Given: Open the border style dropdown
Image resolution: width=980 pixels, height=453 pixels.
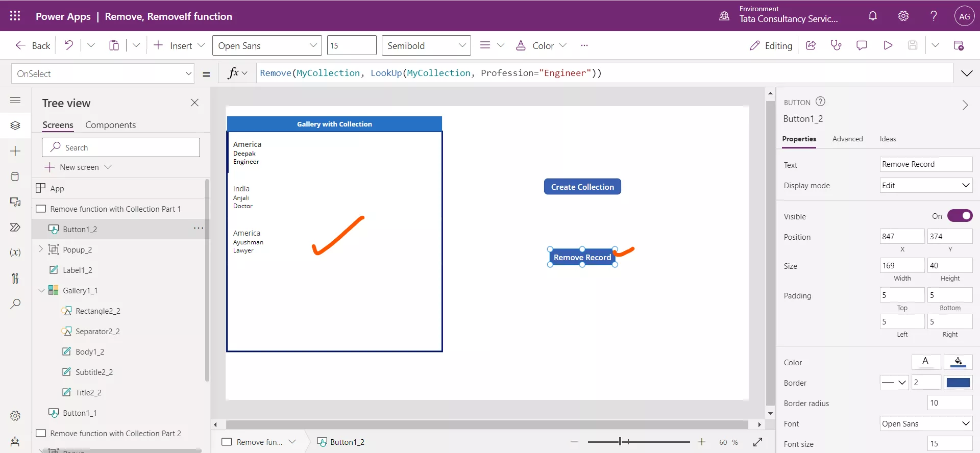Looking at the screenshot, I should coord(894,382).
